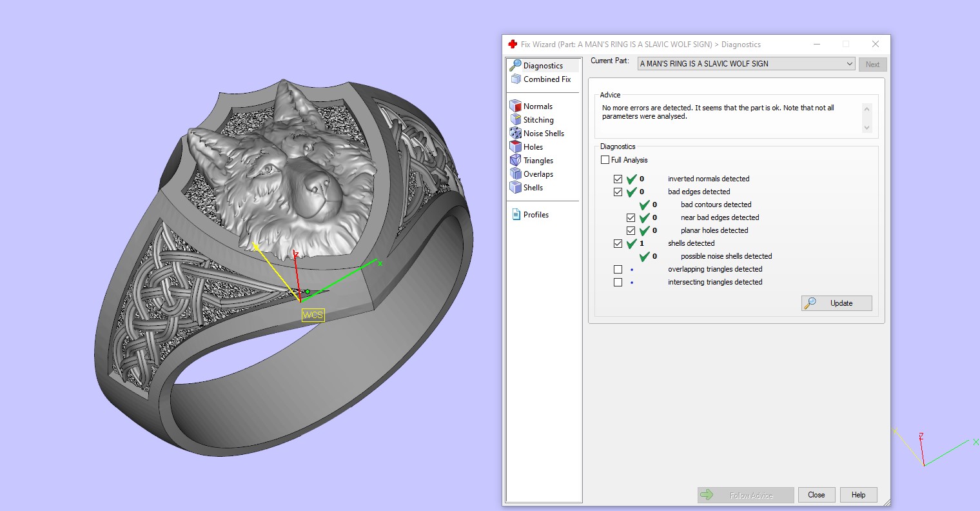Click the Stitching icon
980x511 pixels.
pyautogui.click(x=515, y=120)
